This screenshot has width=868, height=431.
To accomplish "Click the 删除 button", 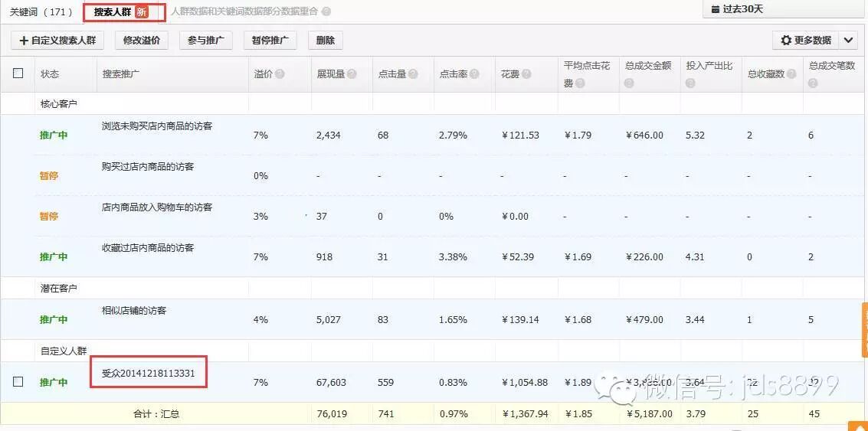I will [325, 41].
